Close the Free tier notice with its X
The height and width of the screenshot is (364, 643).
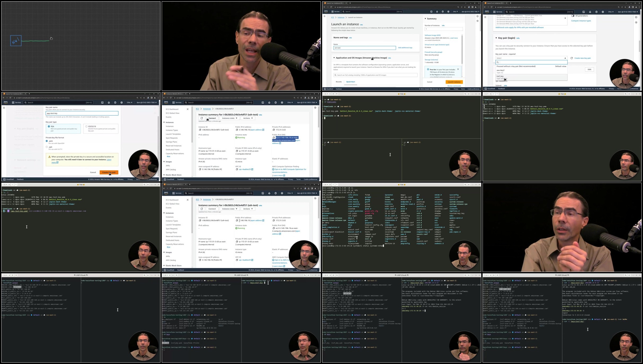point(458,69)
